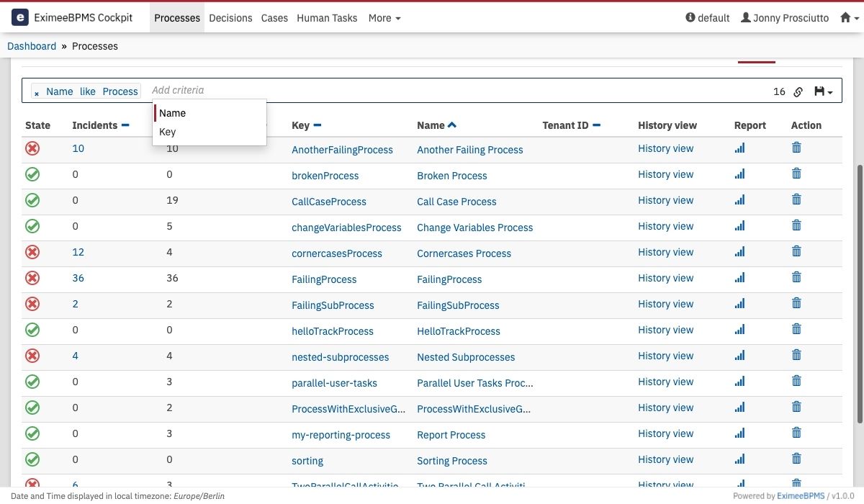Open the report for the HelloTrackProcess row
864x504 pixels.
point(740,329)
